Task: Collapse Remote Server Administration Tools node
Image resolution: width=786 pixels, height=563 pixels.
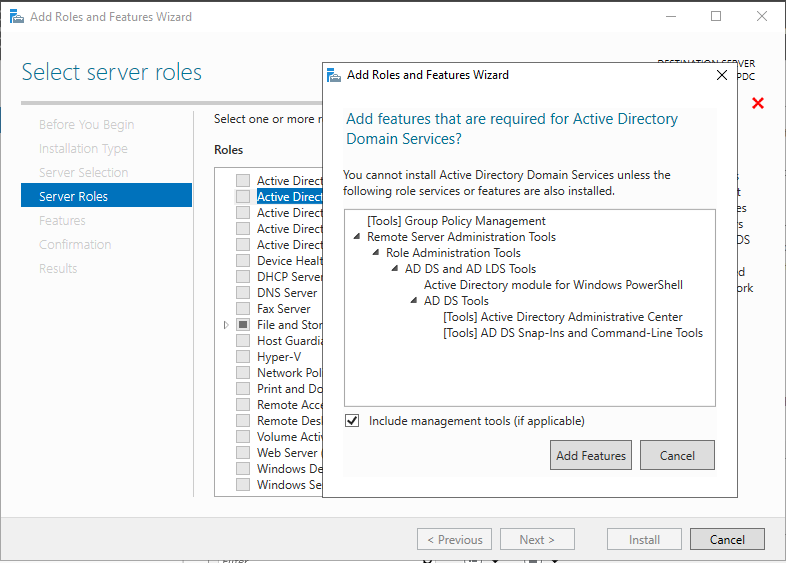Action: [x=357, y=237]
